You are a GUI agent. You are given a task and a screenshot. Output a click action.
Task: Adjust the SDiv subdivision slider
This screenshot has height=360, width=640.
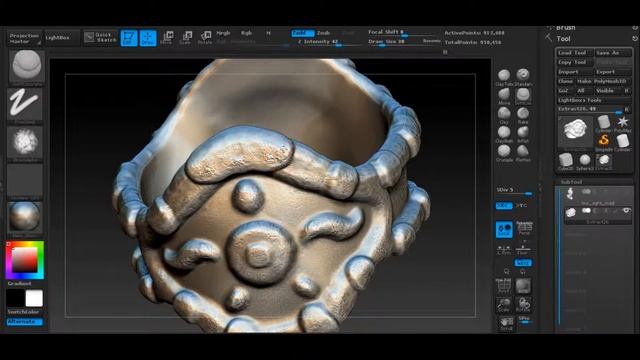click(x=514, y=191)
